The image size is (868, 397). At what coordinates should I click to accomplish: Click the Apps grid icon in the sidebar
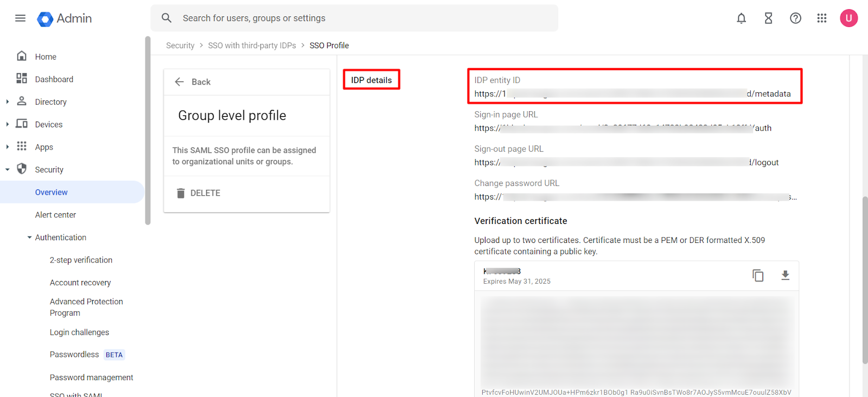[22, 146]
